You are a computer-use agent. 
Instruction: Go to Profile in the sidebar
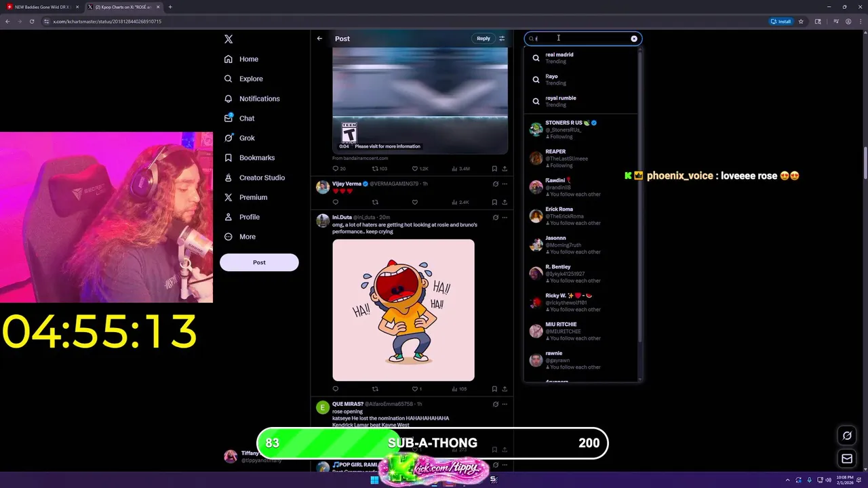pos(241,217)
